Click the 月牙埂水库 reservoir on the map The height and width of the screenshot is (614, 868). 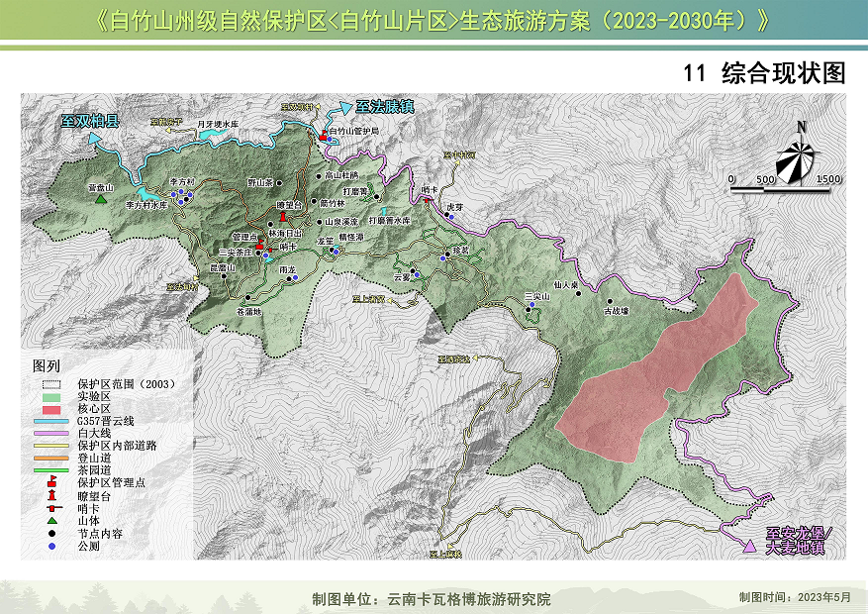[x=218, y=125]
